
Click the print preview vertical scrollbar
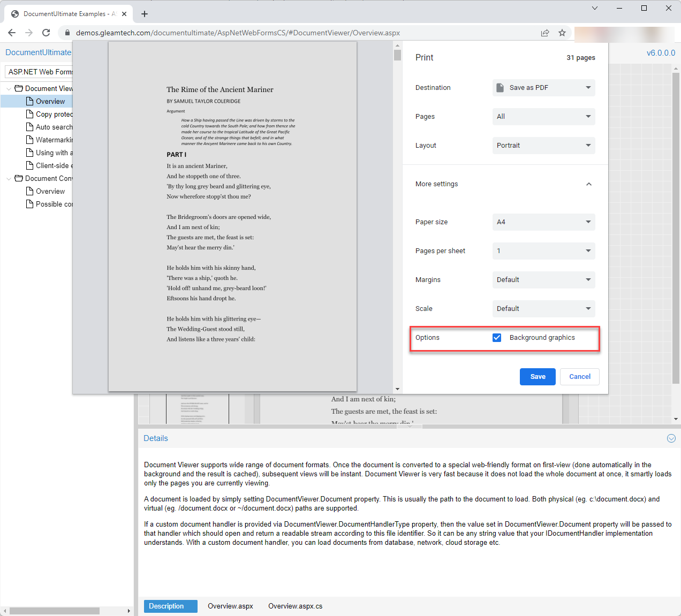click(x=397, y=214)
